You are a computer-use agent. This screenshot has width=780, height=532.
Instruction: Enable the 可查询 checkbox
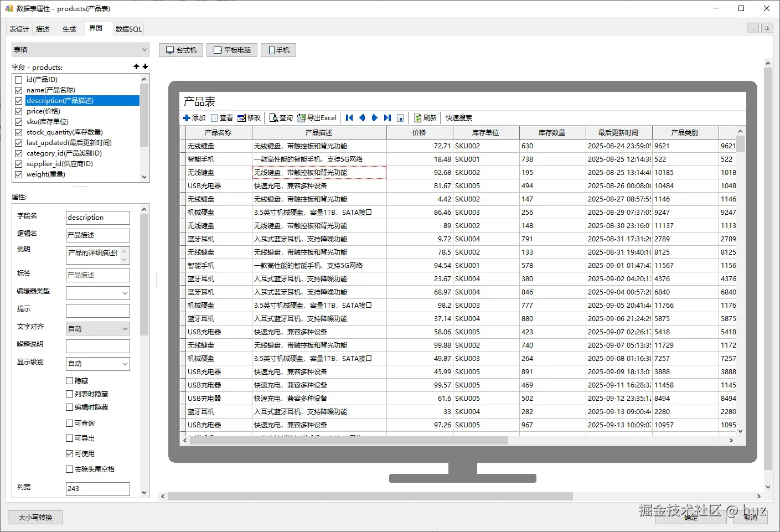click(x=70, y=423)
